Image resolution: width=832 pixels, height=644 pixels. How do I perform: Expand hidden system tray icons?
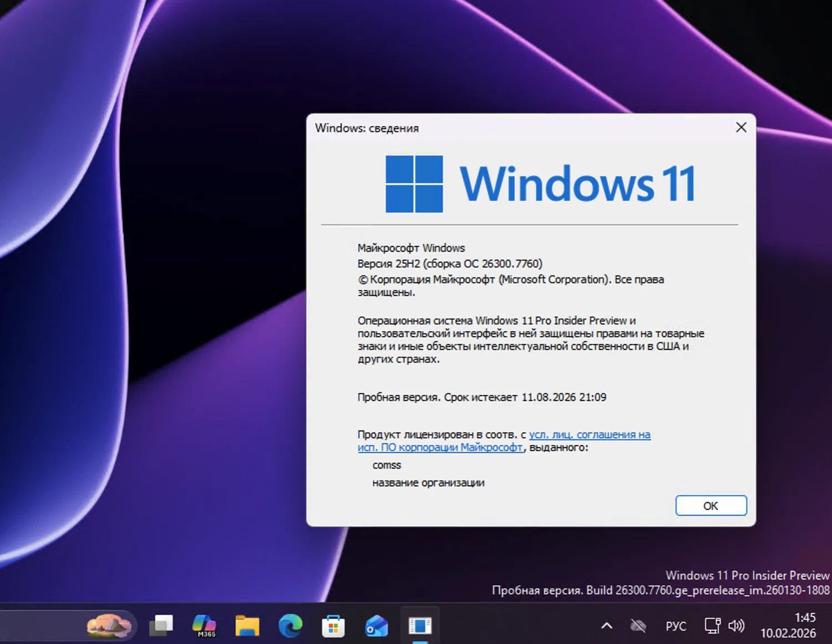(606, 625)
